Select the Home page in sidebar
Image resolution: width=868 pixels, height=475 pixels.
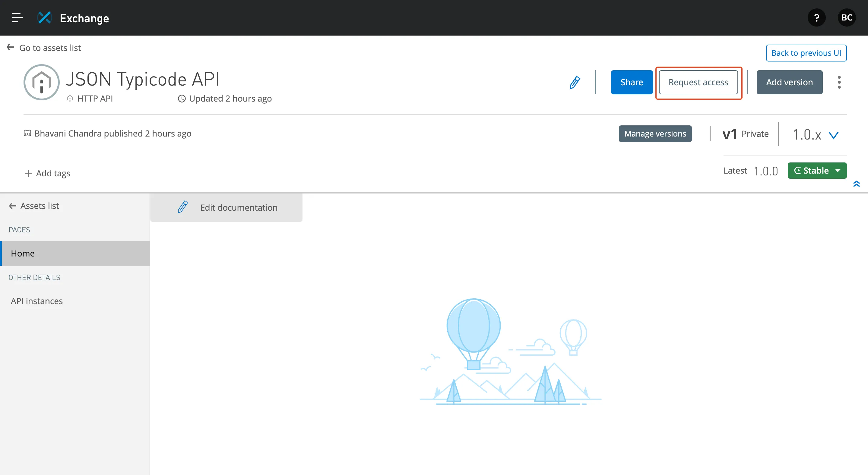coord(75,253)
